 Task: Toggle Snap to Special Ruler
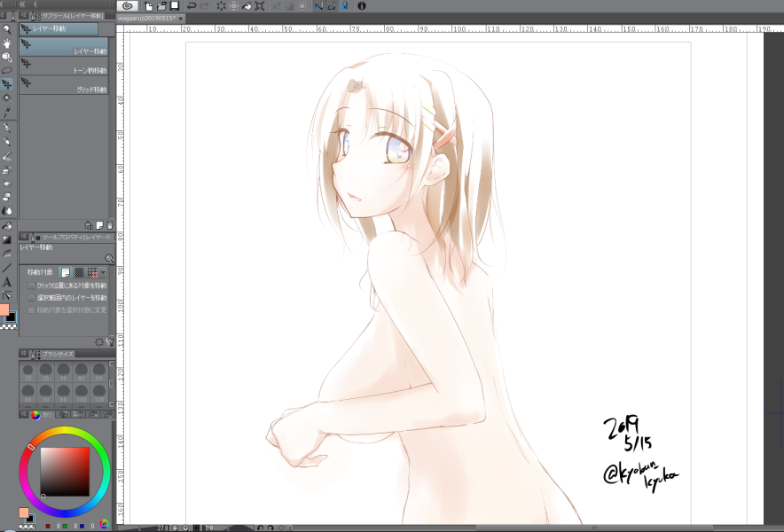(332, 6)
